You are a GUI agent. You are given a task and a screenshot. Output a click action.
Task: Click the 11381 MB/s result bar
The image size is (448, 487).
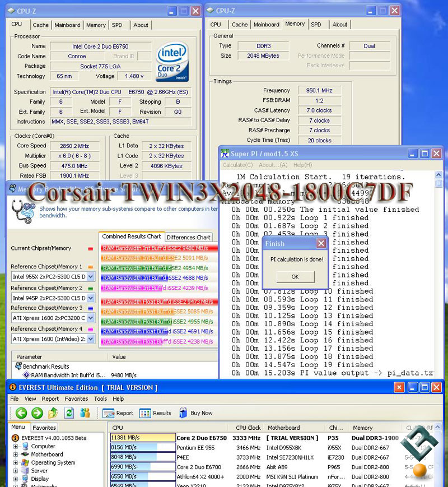click(143, 438)
